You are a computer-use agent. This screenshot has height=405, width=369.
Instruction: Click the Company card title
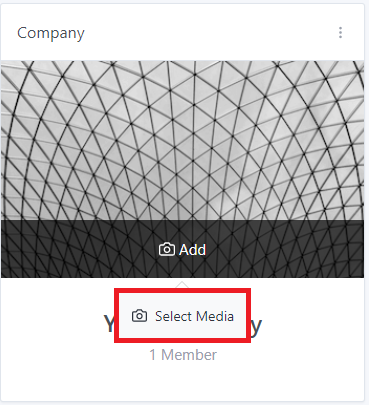coord(51,33)
